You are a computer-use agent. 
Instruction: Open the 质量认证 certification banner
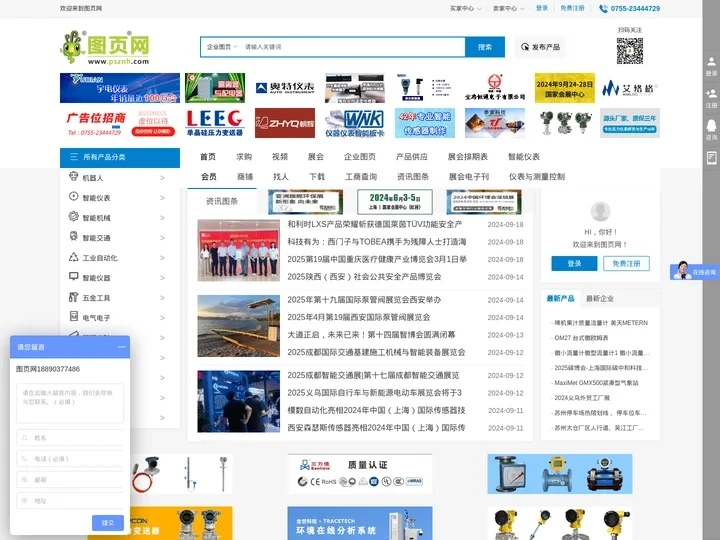point(360,474)
